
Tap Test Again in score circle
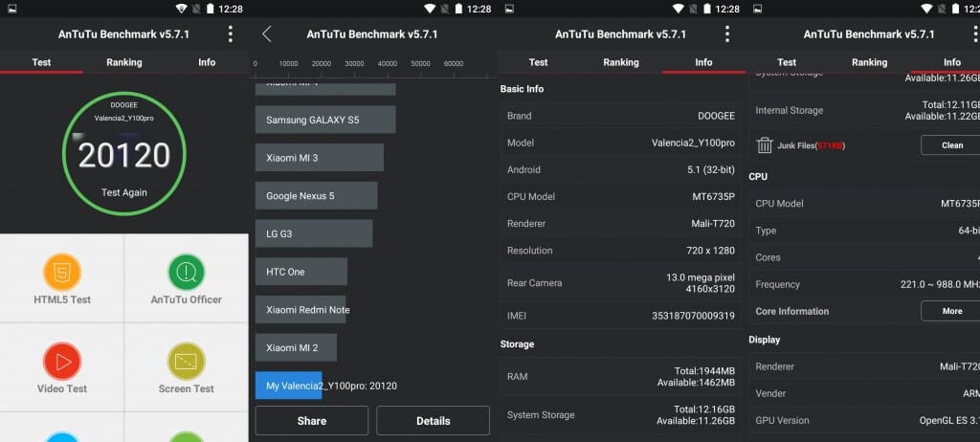tap(124, 192)
